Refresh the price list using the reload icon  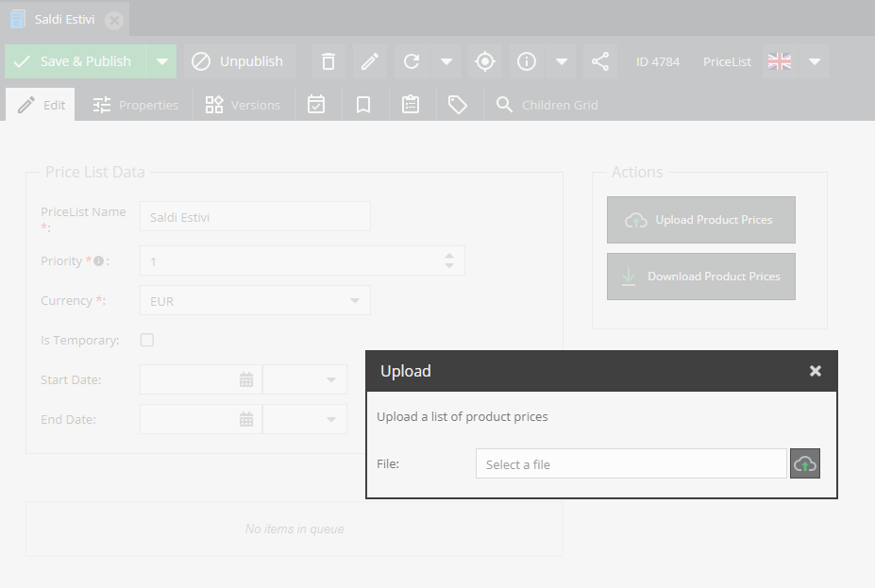(411, 61)
